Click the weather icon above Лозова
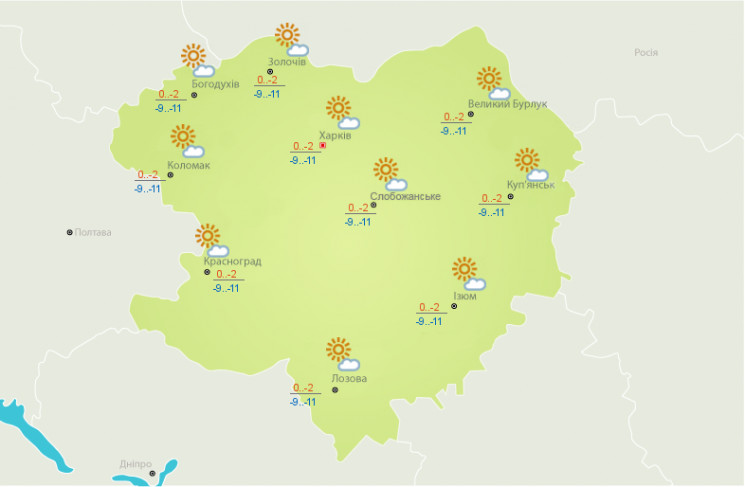Image resolution: width=745 pixels, height=487 pixels. tap(343, 354)
